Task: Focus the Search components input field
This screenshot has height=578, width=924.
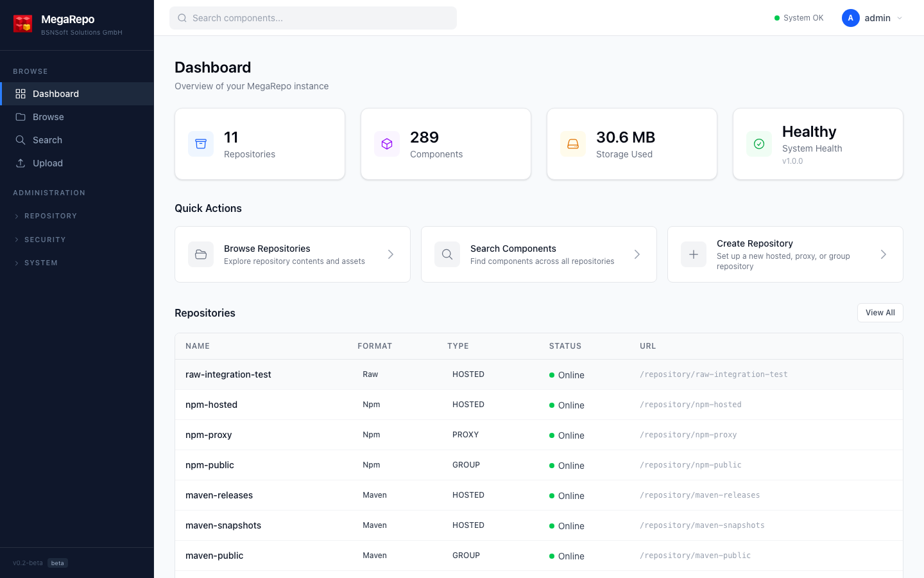Action: tap(313, 18)
